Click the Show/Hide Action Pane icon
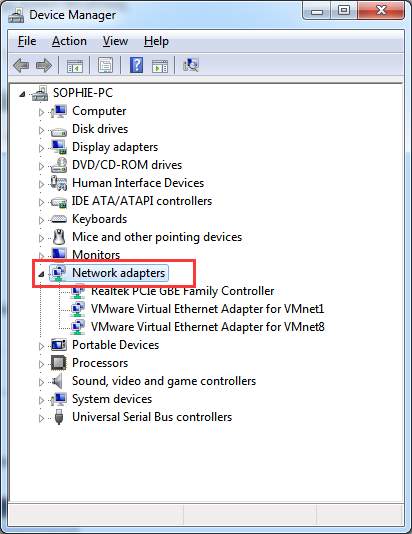 click(160, 65)
